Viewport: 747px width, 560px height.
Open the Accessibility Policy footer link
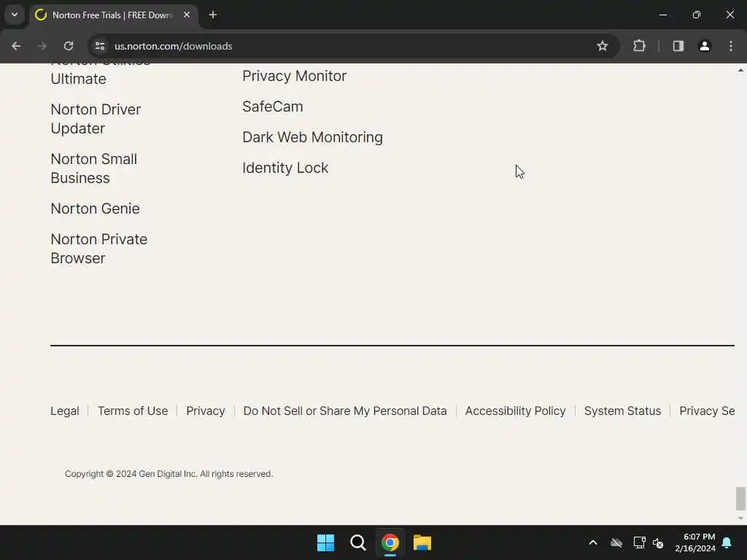(516, 411)
